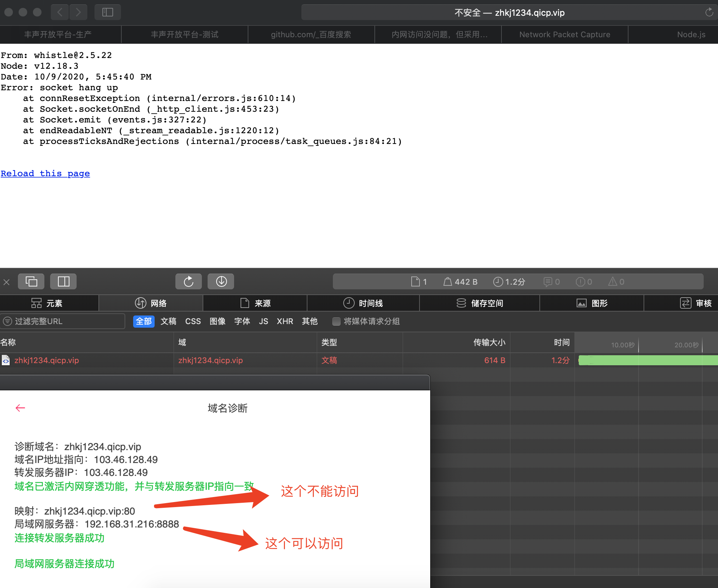
Task: Switch to the Network Packet Capture tab
Action: tap(565, 35)
